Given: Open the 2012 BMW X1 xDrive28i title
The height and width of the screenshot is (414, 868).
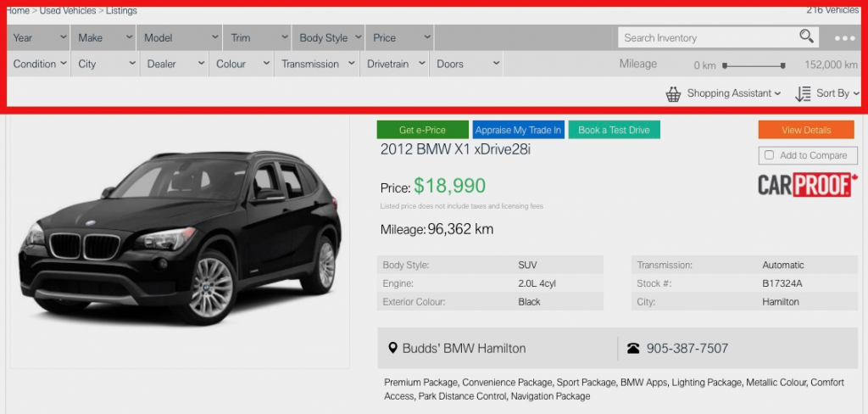Looking at the screenshot, I should point(455,149).
